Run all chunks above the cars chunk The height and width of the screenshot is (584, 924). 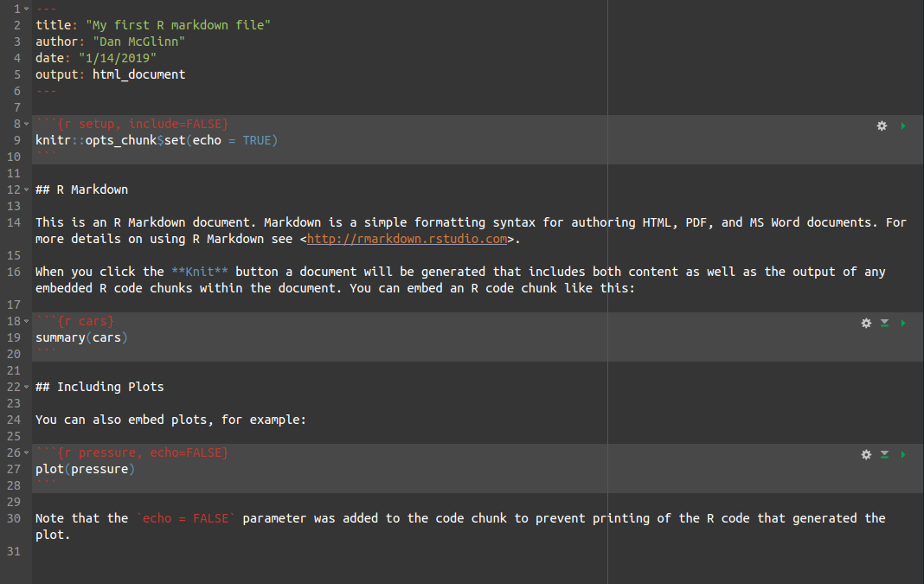(x=884, y=323)
